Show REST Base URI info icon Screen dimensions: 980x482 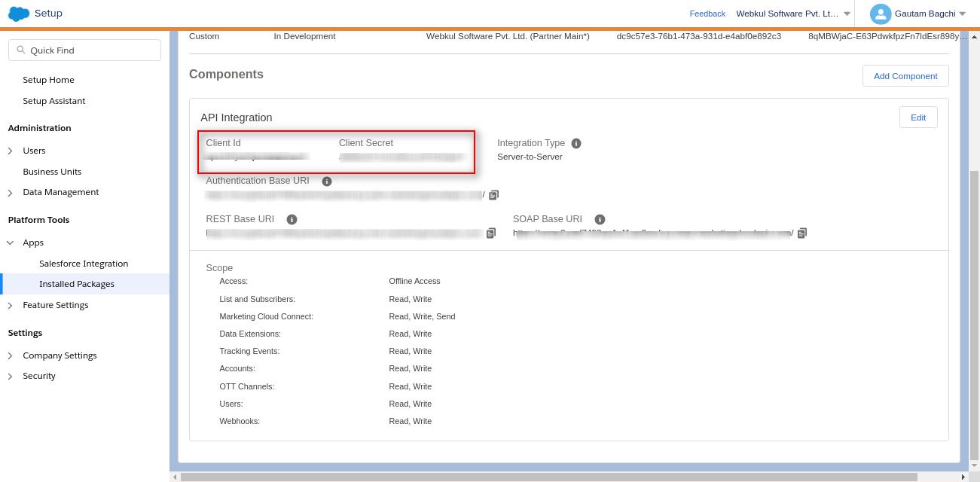(x=292, y=220)
